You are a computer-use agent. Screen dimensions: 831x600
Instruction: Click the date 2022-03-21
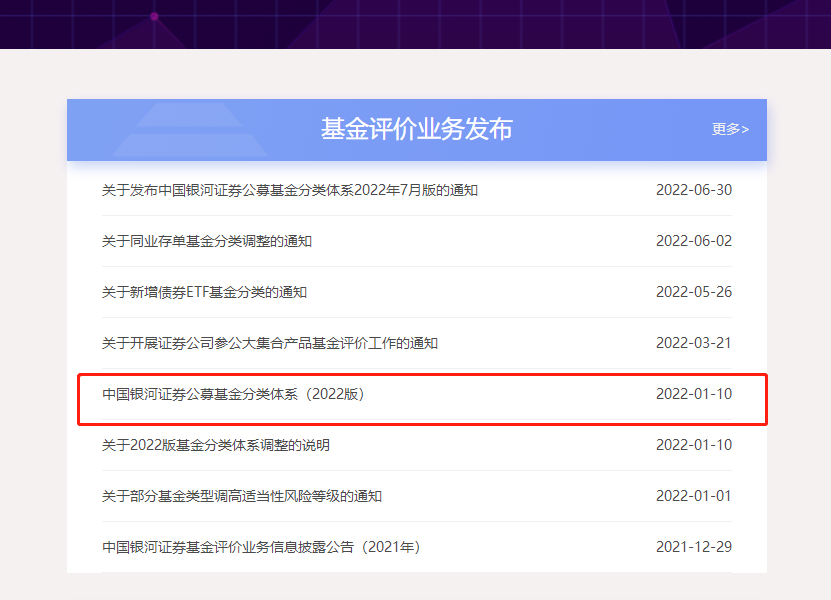pyautogui.click(x=694, y=343)
